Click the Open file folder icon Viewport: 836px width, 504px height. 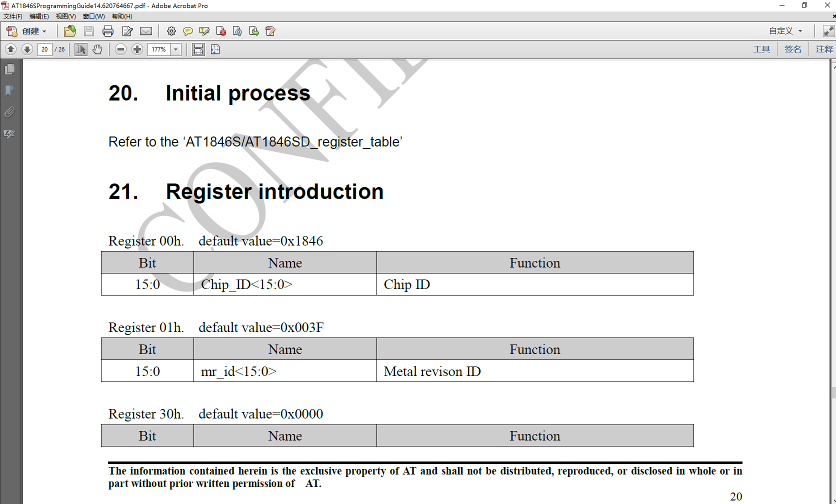coord(70,31)
